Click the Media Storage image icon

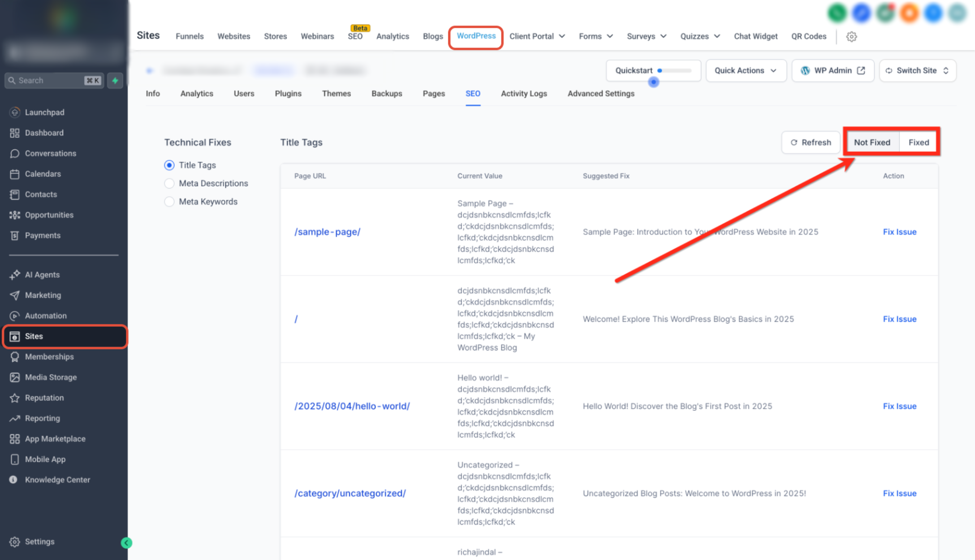(x=15, y=377)
